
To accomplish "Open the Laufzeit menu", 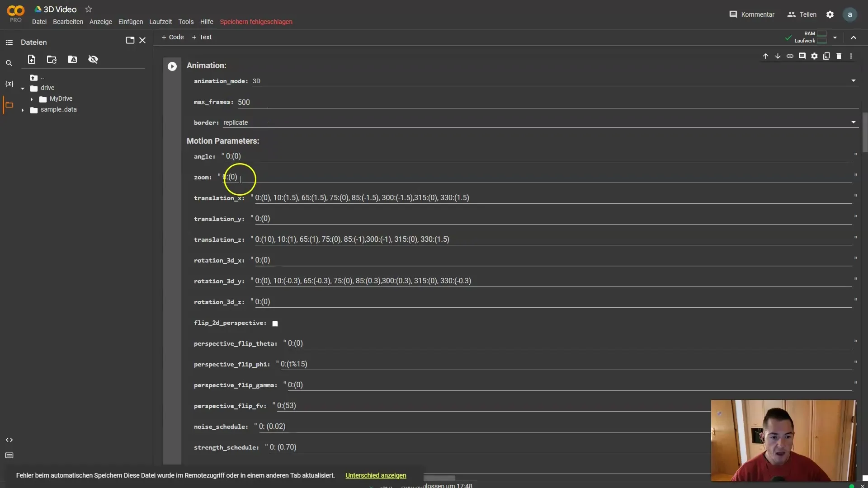I will pyautogui.click(x=160, y=22).
